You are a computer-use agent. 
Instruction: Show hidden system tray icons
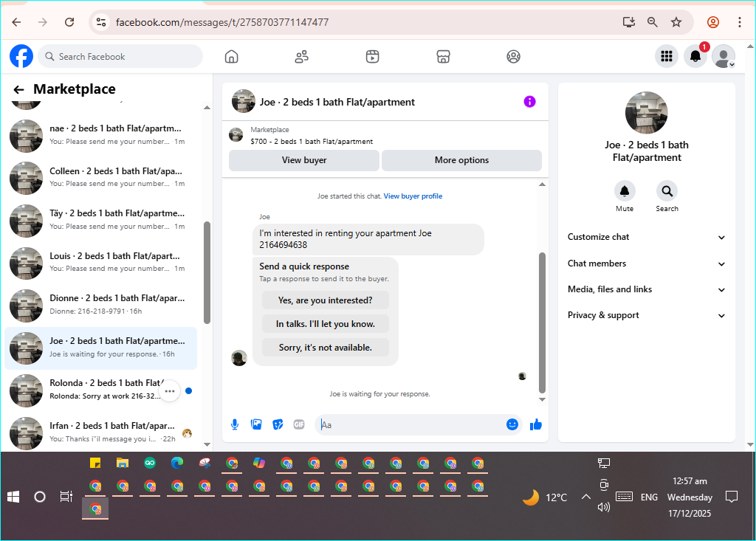coord(585,497)
